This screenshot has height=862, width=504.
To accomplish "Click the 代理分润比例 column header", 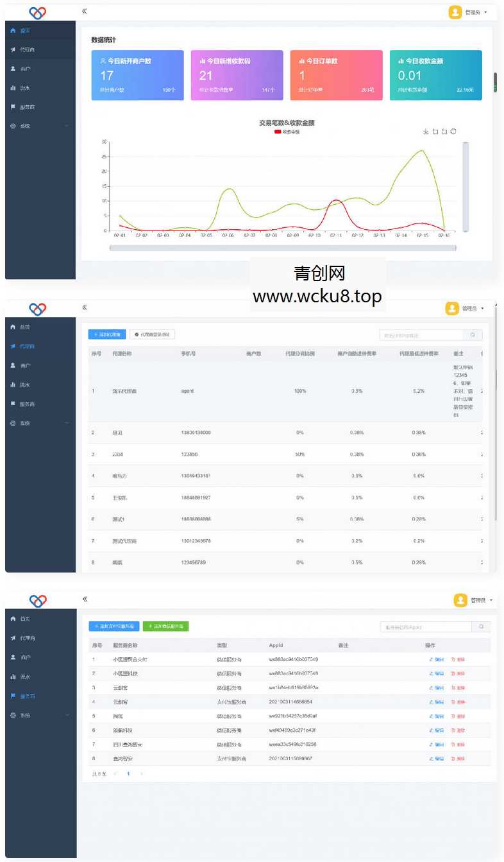I will pos(300,353).
